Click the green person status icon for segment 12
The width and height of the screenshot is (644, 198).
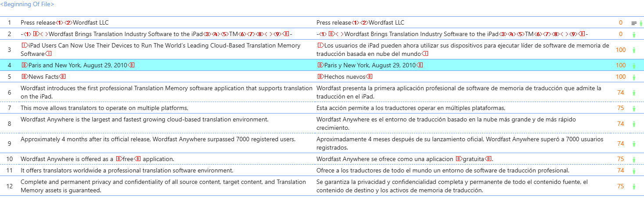tap(633, 187)
